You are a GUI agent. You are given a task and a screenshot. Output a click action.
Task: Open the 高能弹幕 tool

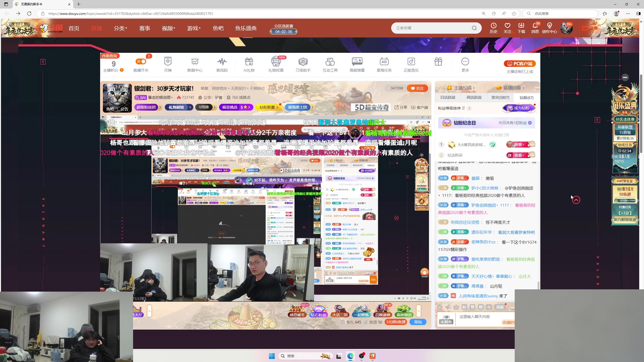point(357,65)
